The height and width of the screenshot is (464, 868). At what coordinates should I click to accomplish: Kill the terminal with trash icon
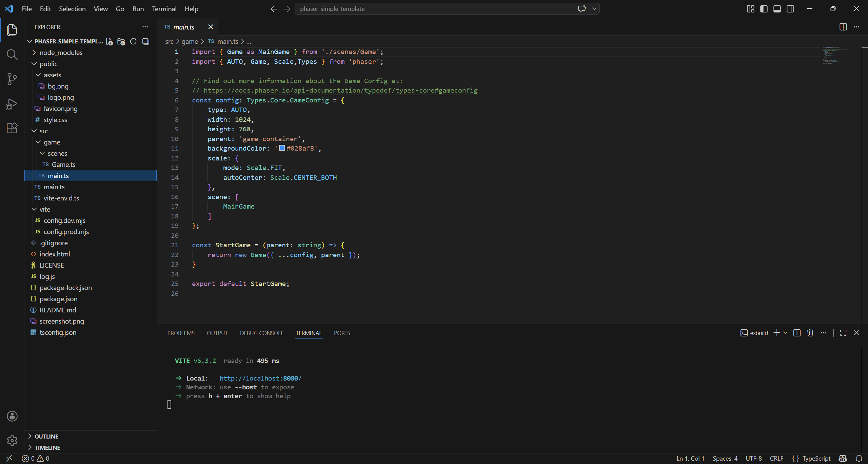810,333
